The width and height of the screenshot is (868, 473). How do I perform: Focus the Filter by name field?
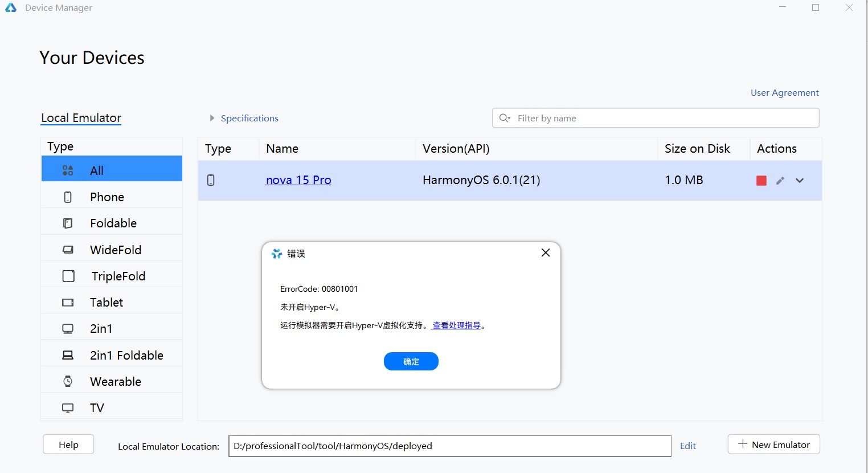pyautogui.click(x=656, y=118)
